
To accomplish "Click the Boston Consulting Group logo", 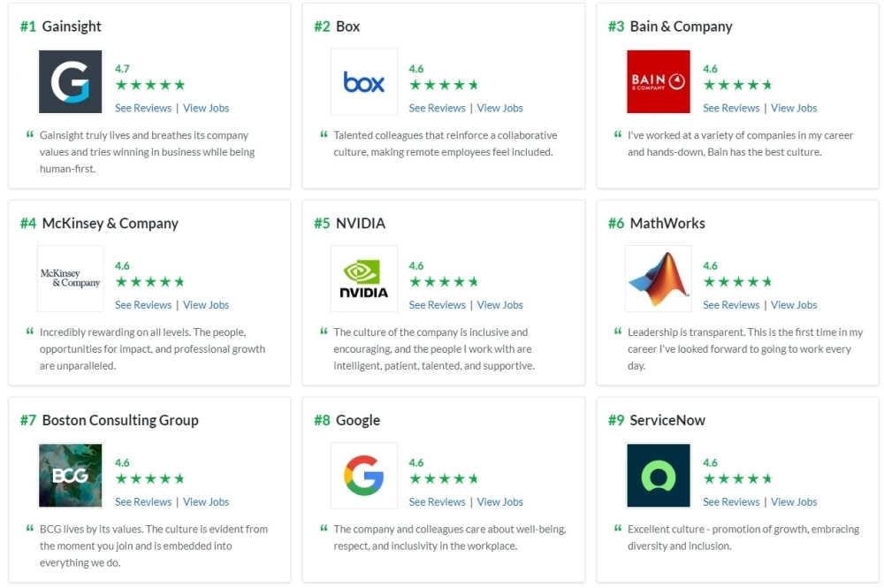I will click(x=70, y=476).
